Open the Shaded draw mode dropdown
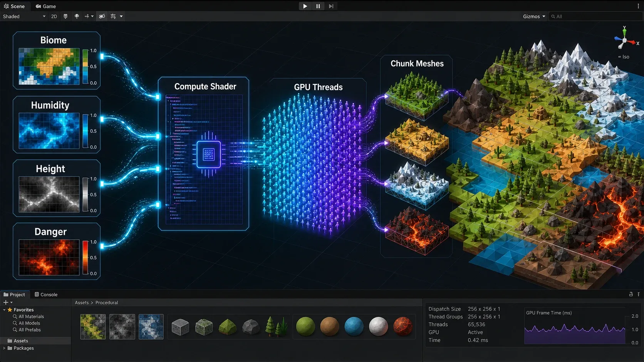Screen dimensions: 644x362 pos(24,17)
